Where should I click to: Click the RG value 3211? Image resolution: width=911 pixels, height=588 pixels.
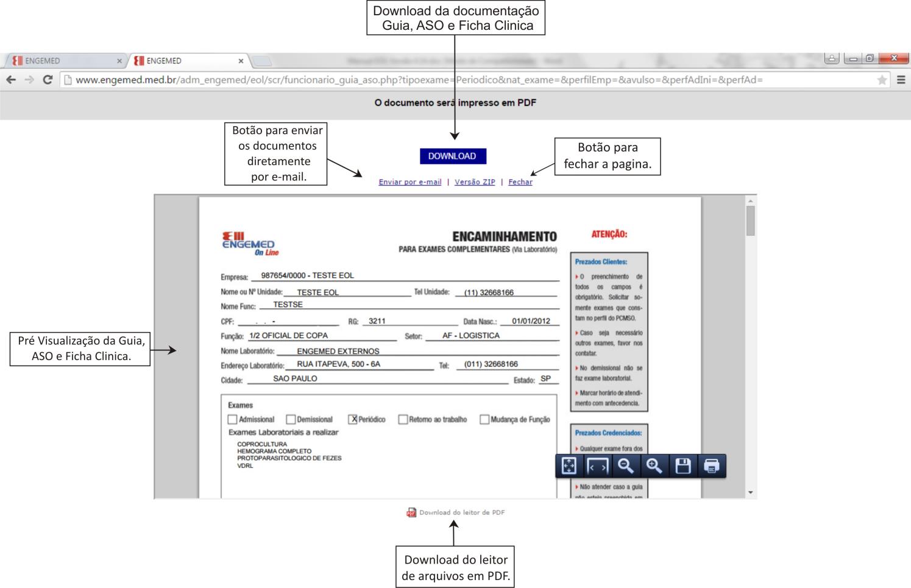click(377, 321)
